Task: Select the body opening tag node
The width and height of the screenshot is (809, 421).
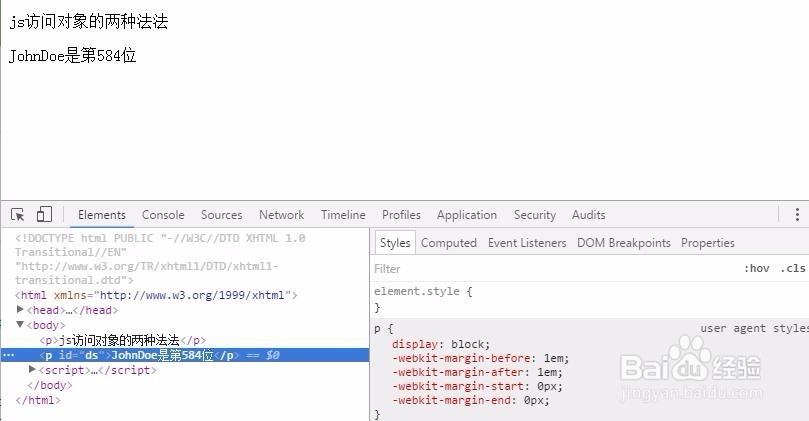Action: [46, 325]
